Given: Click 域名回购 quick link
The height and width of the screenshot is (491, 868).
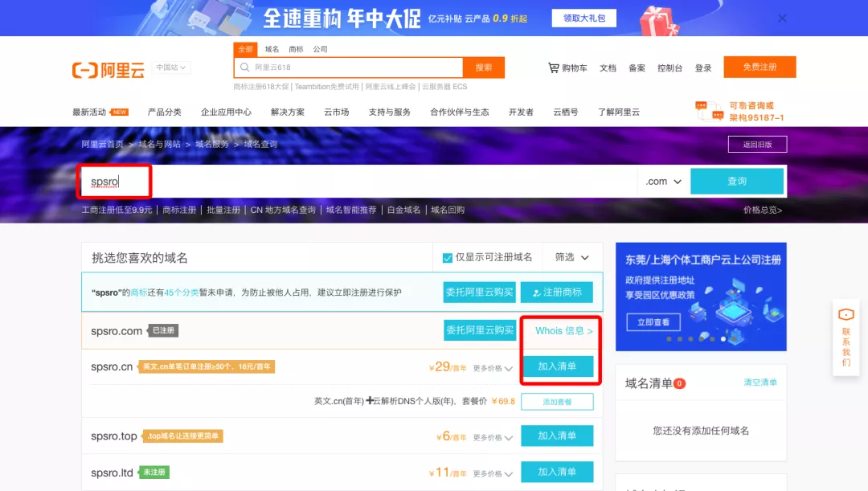Looking at the screenshot, I should [x=448, y=210].
